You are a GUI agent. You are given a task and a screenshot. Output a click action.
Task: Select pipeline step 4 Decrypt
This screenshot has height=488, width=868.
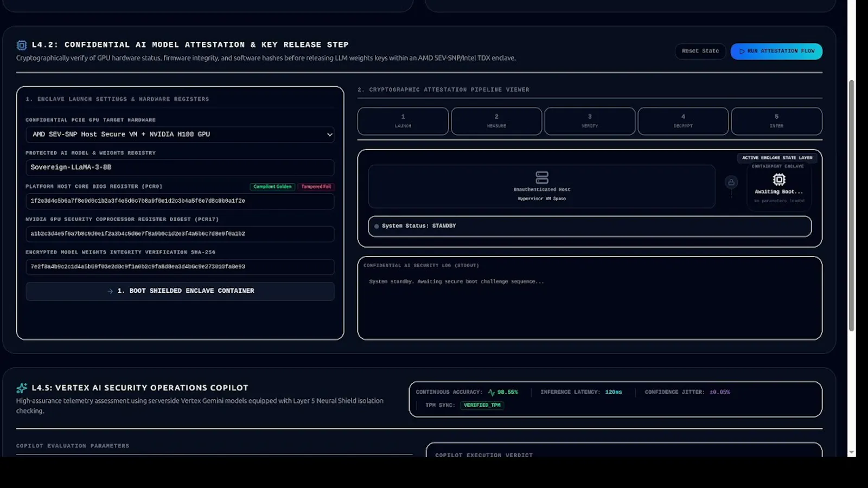tap(683, 121)
